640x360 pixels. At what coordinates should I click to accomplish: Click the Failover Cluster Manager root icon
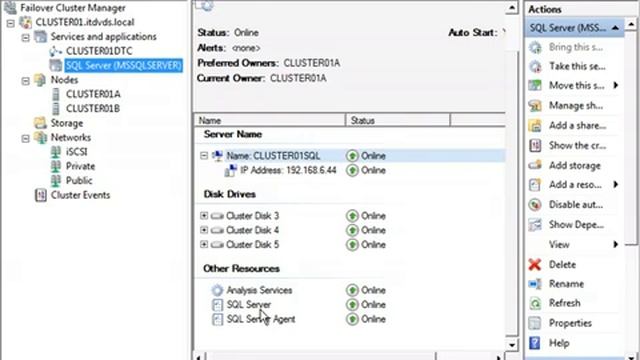pos(11,7)
